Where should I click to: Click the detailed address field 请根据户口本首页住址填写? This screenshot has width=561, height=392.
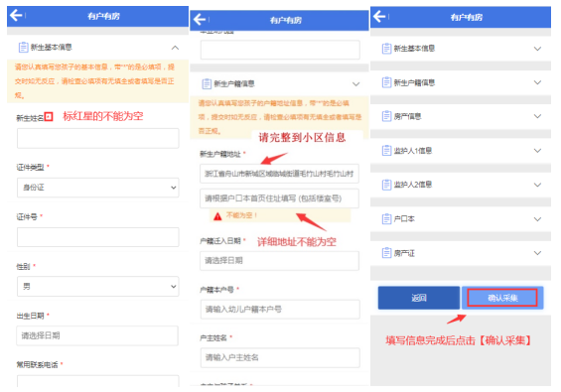279,198
